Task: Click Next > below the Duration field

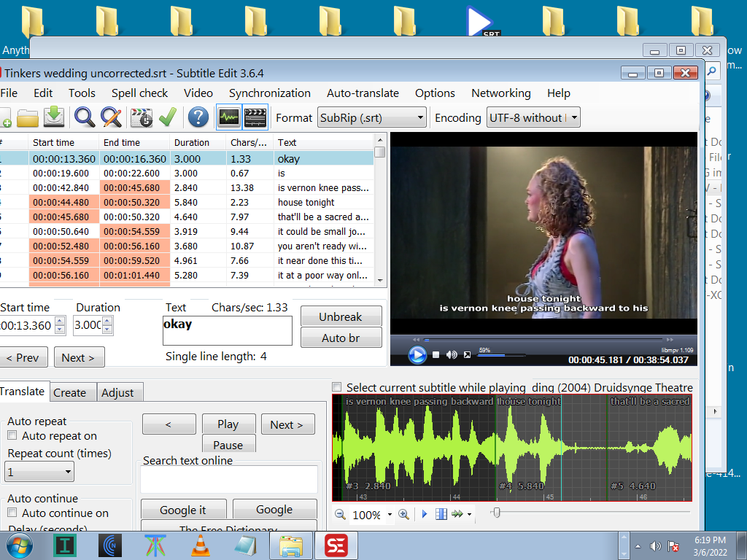Action: (78, 357)
